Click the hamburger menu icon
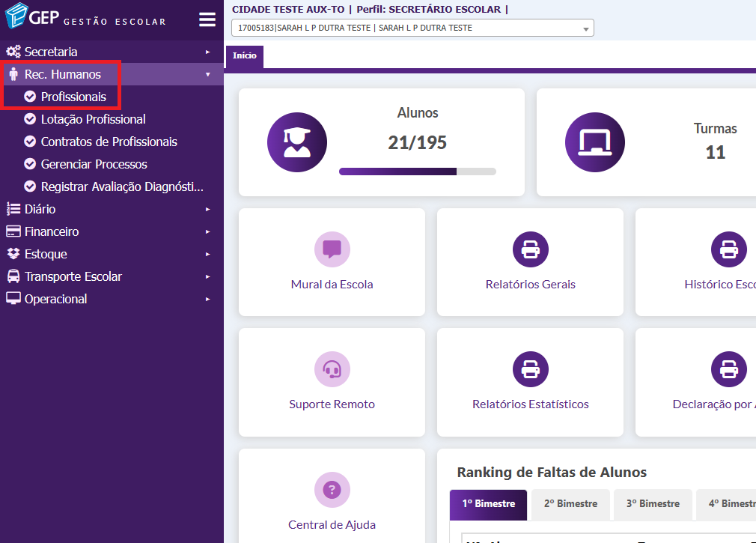 (207, 20)
